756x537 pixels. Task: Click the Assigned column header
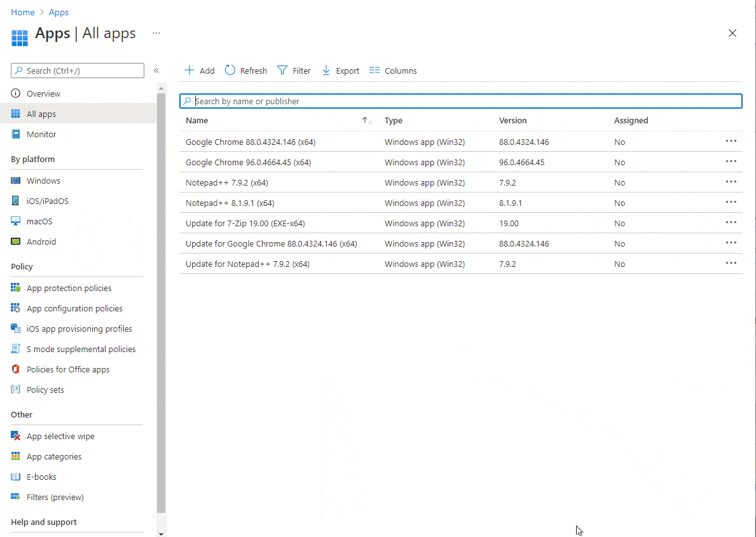coord(631,121)
